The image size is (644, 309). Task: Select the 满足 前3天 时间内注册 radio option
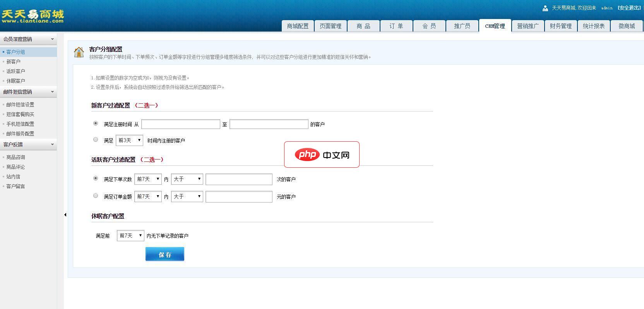tap(96, 140)
